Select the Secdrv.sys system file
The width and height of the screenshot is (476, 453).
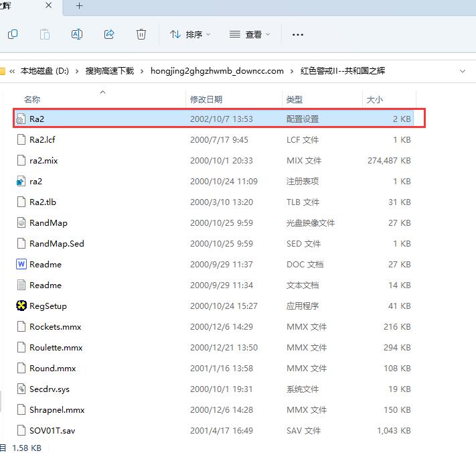(215, 389)
